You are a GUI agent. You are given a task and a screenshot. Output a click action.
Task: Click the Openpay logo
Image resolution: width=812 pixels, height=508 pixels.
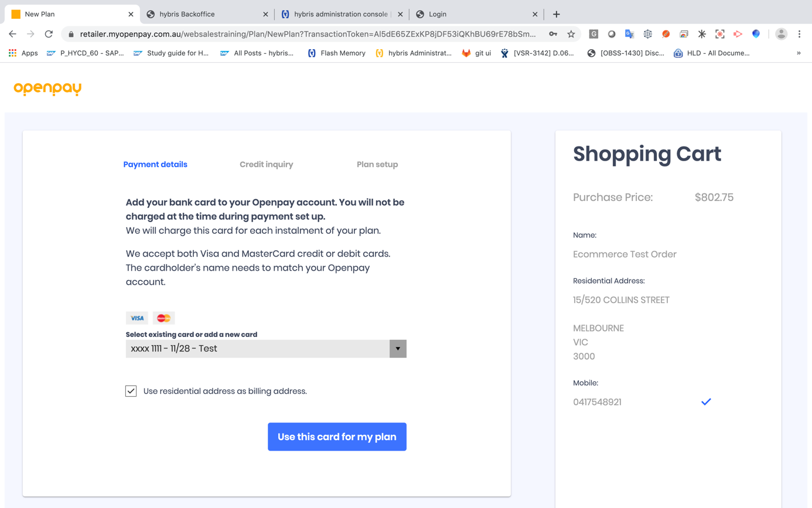tap(47, 88)
